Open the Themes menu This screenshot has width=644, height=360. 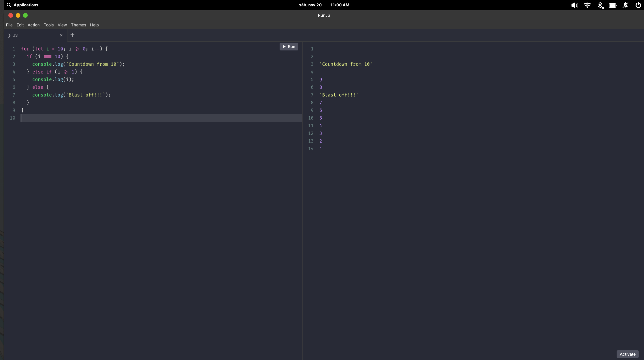pyautogui.click(x=78, y=25)
